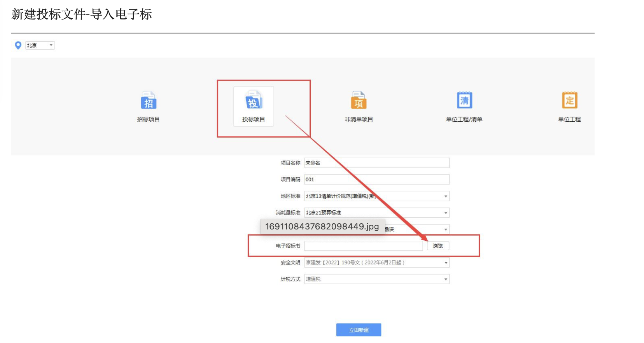Expand the 安全文明 dropdown
Image resolution: width=644 pixels, height=343 pixels.
pos(377,262)
